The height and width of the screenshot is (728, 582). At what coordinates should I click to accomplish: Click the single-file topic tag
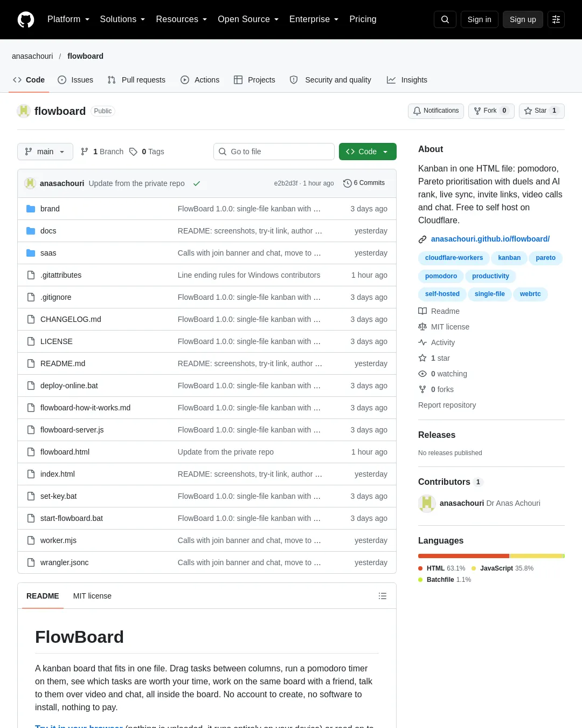(x=489, y=294)
